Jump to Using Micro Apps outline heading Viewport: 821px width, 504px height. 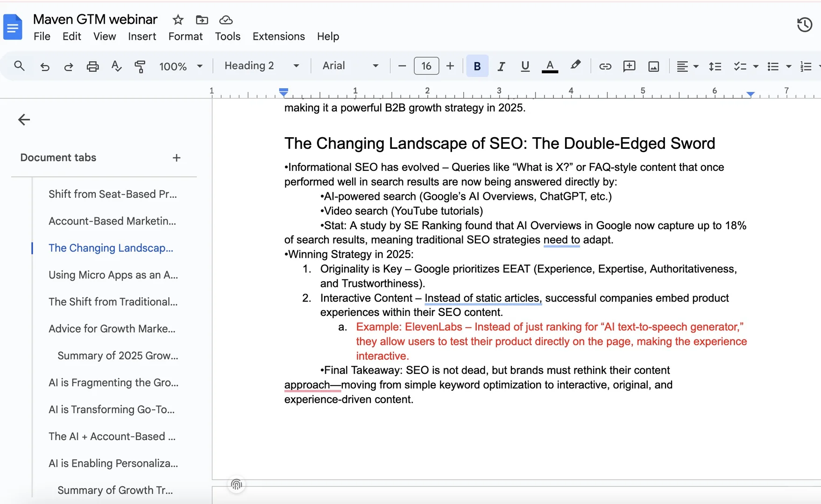pos(113,275)
